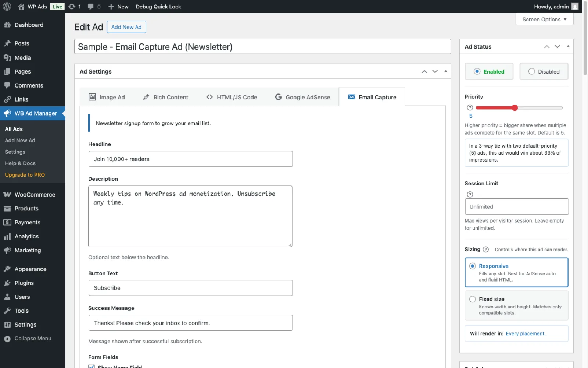The height and width of the screenshot is (368, 588).
Task: Move Ad Status panel down with chevron
Action: pos(557,47)
